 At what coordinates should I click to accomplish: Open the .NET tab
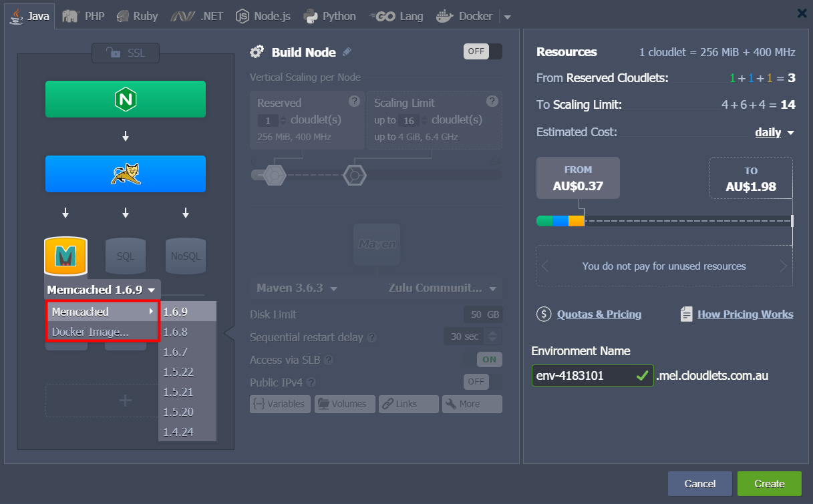click(x=196, y=16)
